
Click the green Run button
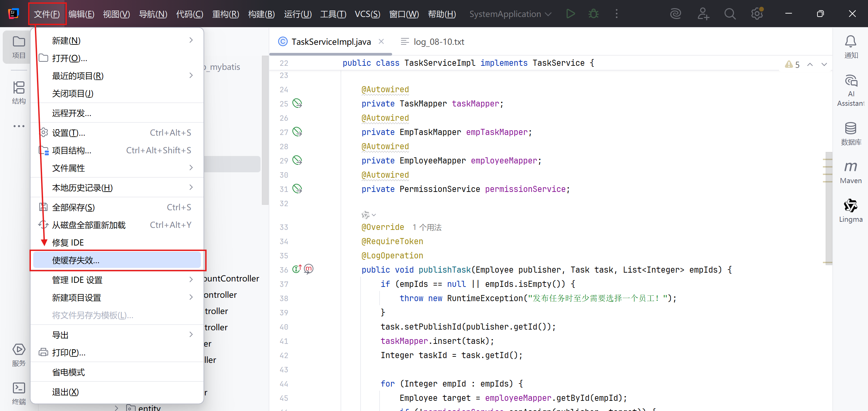[x=571, y=14]
